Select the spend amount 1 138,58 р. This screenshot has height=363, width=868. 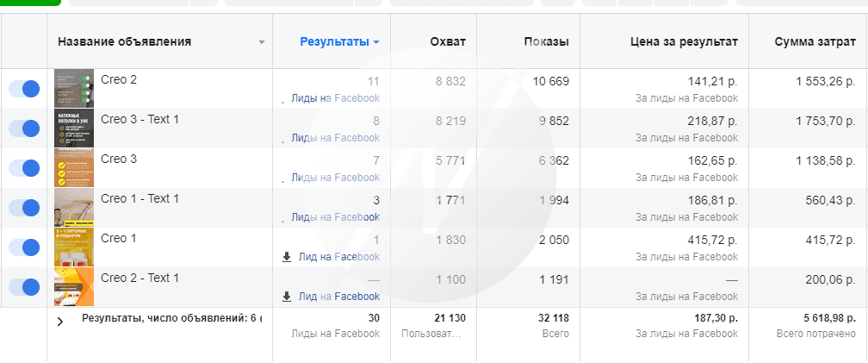tap(827, 160)
